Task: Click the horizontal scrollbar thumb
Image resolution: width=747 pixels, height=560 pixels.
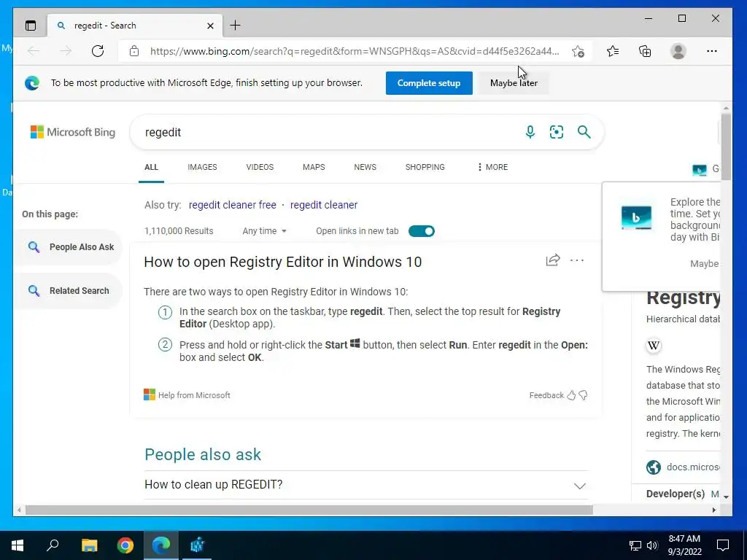Action: pos(309,510)
